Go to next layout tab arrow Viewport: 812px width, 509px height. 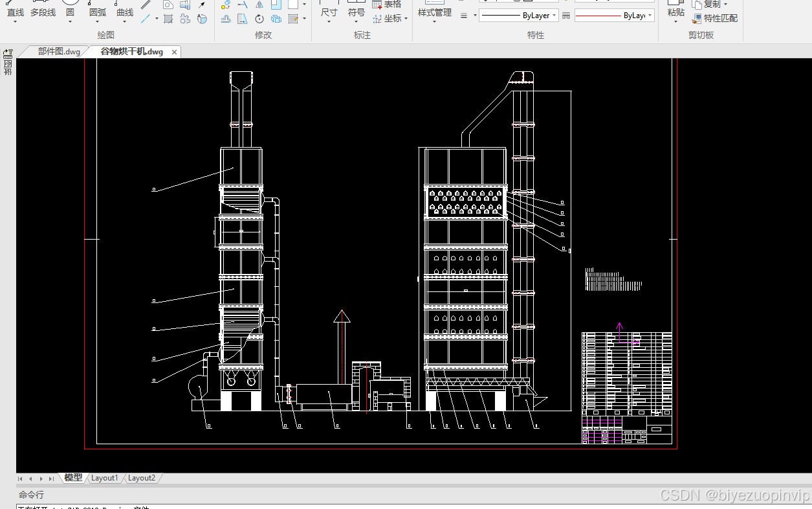(x=41, y=479)
